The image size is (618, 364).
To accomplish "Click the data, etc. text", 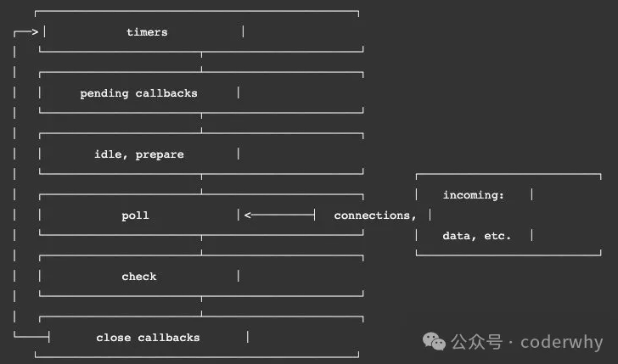I will (x=477, y=236).
